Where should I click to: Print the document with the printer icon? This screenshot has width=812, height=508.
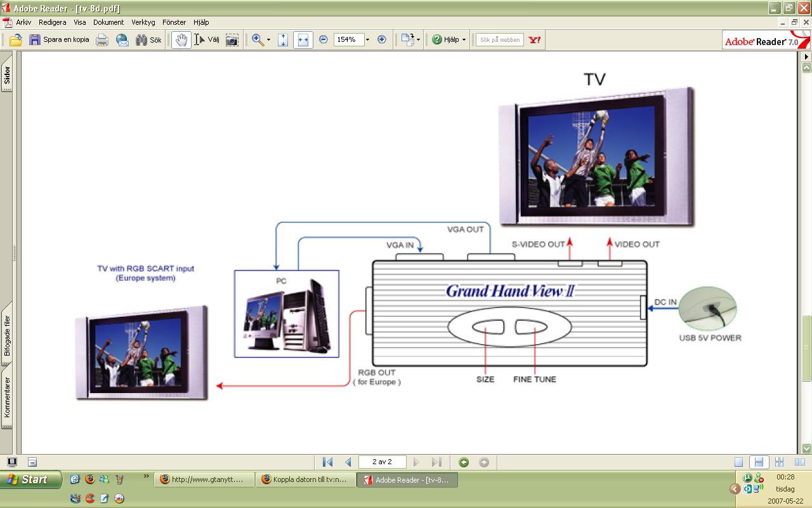pyautogui.click(x=102, y=40)
